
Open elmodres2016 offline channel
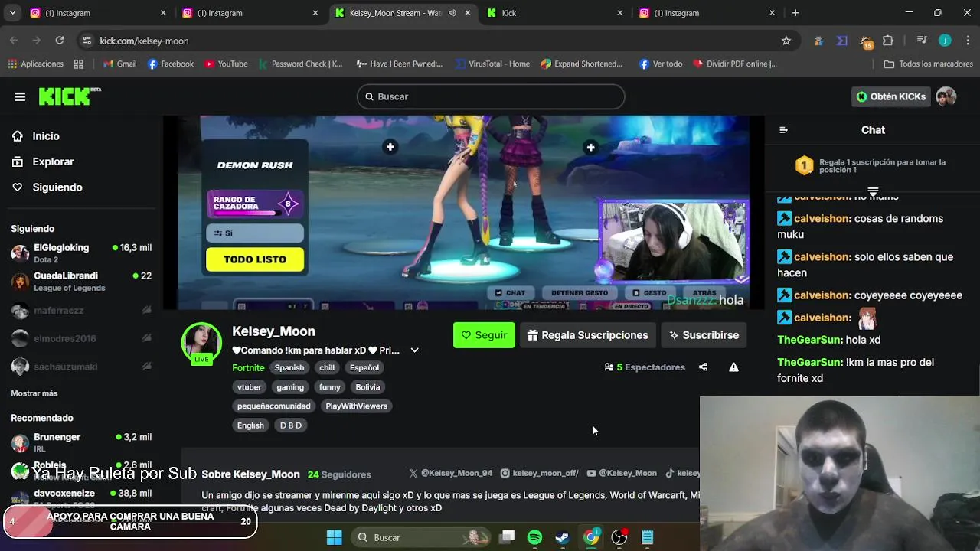click(x=80, y=338)
